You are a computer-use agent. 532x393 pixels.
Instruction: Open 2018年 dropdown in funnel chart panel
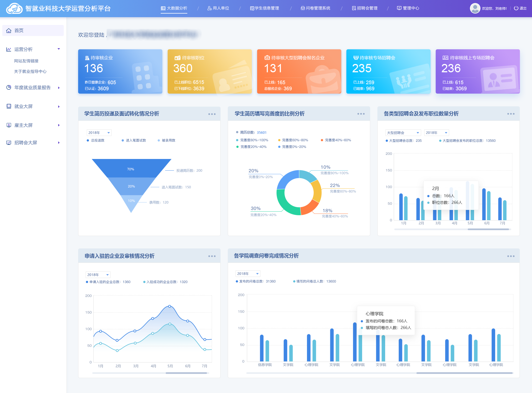click(99, 133)
